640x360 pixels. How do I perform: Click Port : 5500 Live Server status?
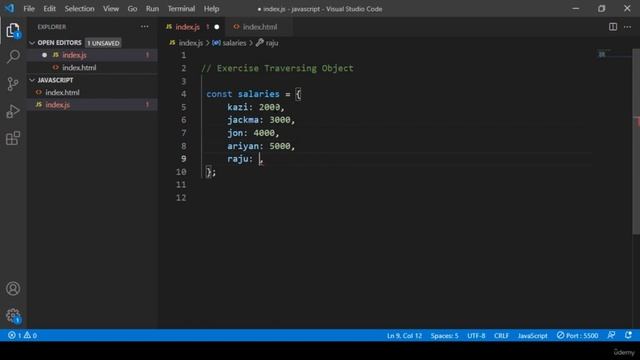click(577, 335)
